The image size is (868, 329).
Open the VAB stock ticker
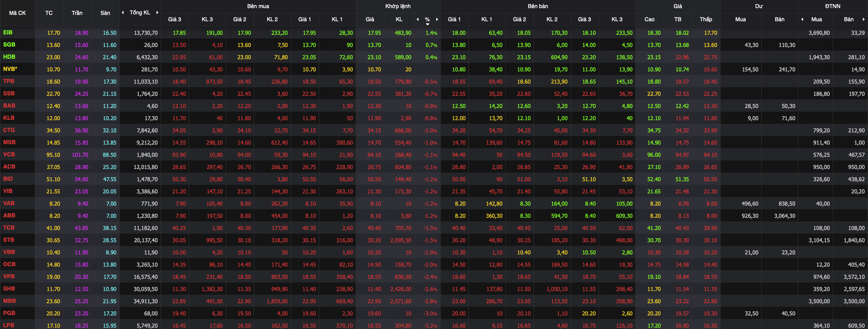click(9, 203)
